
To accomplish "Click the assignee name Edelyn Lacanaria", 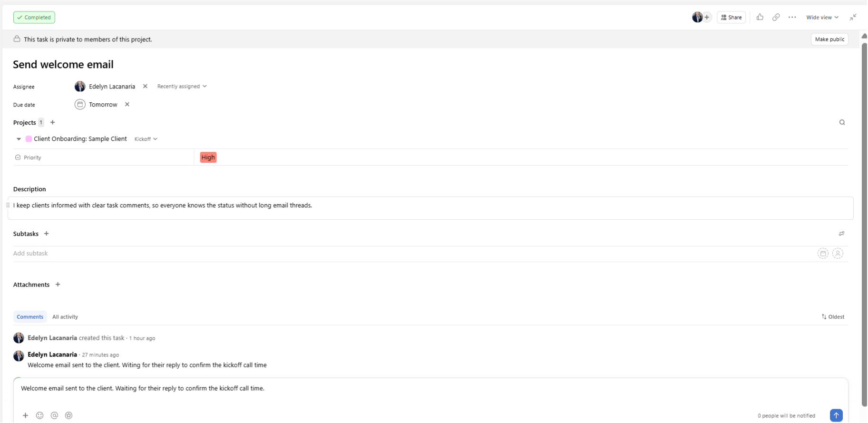I will tap(112, 86).
